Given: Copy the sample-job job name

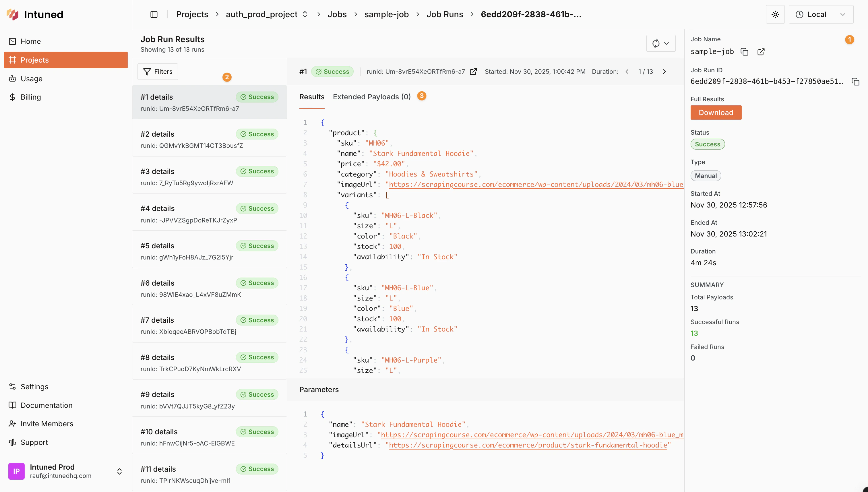Looking at the screenshot, I should [745, 52].
